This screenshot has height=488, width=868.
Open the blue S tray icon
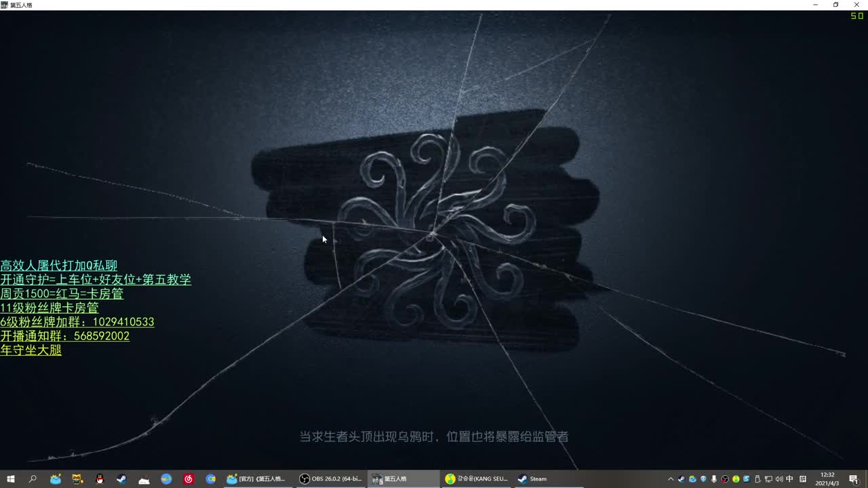[747, 479]
